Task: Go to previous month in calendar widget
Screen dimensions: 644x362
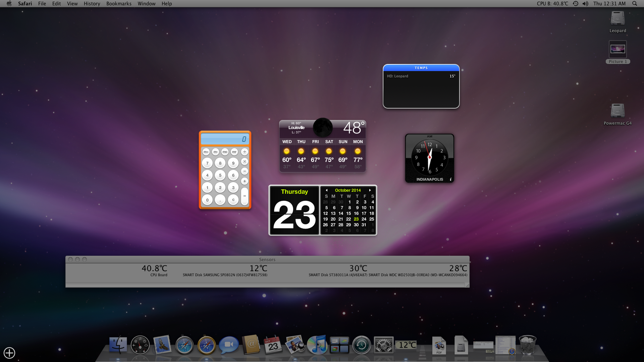Action: tap(326, 190)
